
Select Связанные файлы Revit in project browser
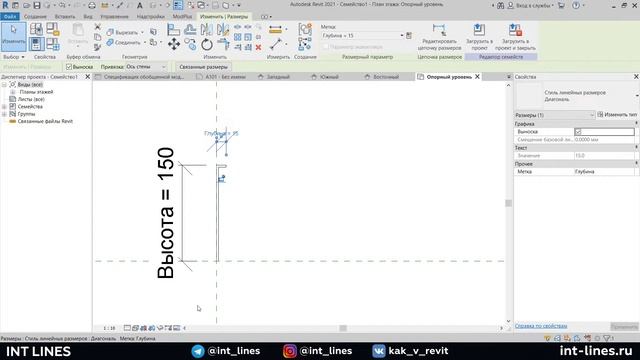[x=45, y=121]
